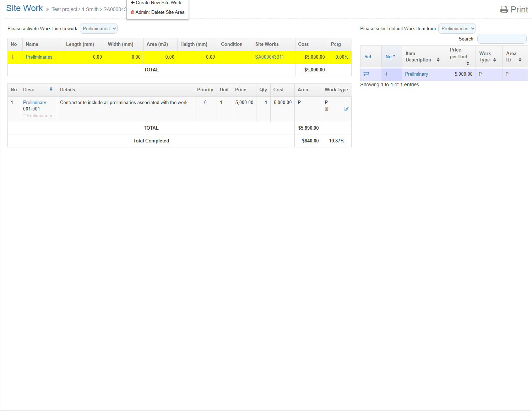Open site works link SA000043311
Viewport: 532px width, 412px height.
(269, 57)
